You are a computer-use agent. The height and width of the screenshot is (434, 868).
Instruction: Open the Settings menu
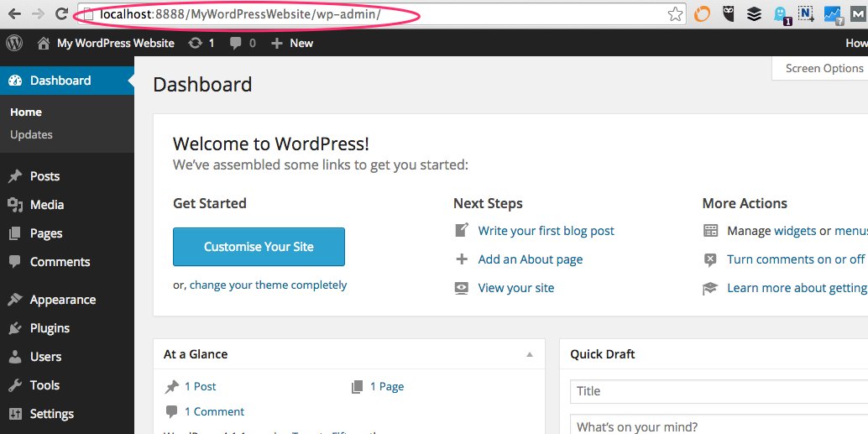coord(51,414)
